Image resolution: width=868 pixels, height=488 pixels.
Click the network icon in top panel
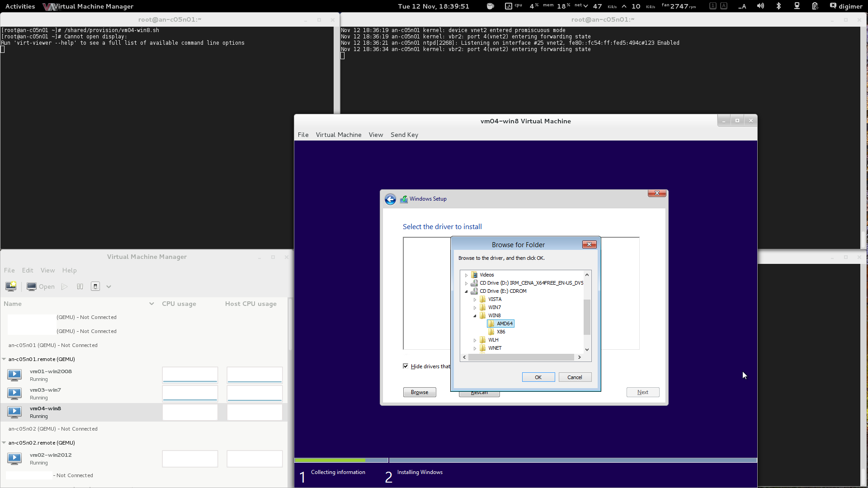click(x=797, y=6)
